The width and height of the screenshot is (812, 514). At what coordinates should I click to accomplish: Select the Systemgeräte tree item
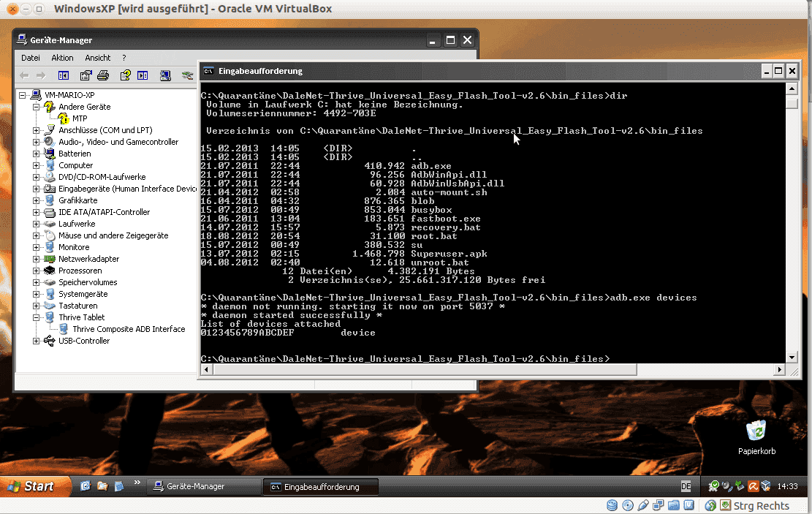[83, 295]
